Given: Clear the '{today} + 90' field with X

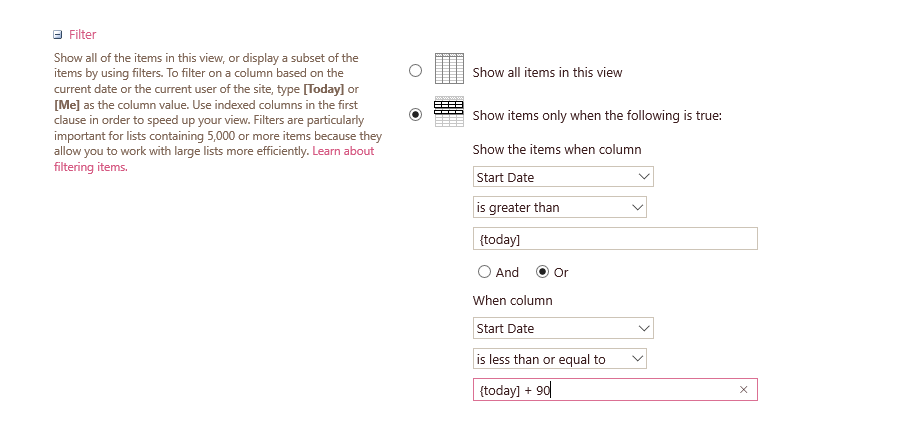Looking at the screenshot, I should pyautogui.click(x=743, y=390).
